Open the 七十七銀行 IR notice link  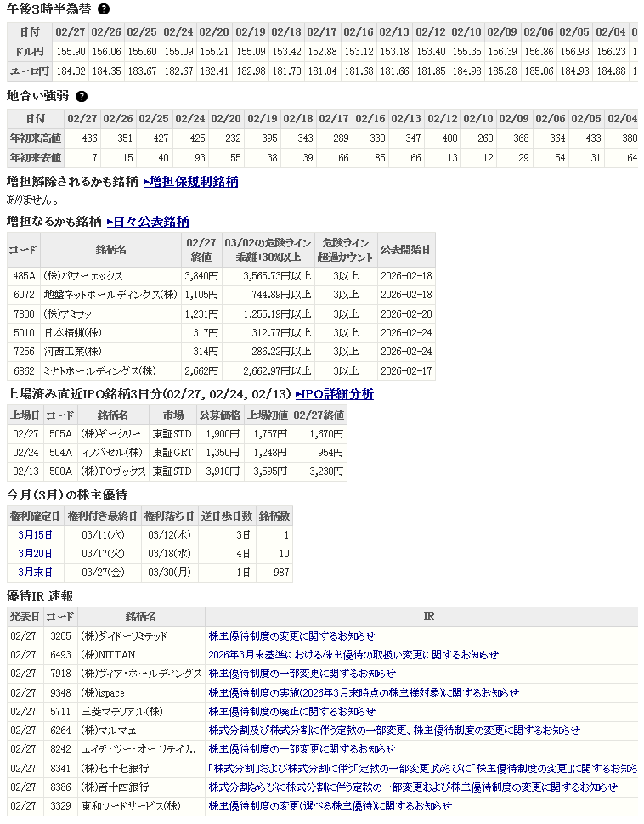[x=422, y=768]
